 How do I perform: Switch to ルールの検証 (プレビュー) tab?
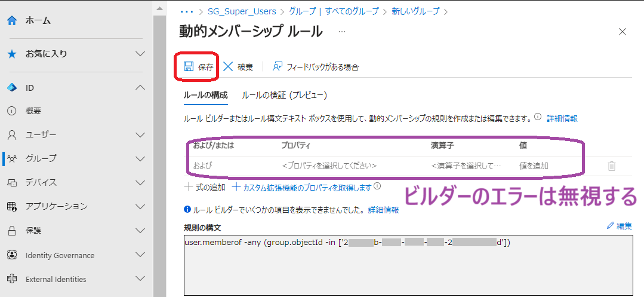(x=284, y=96)
